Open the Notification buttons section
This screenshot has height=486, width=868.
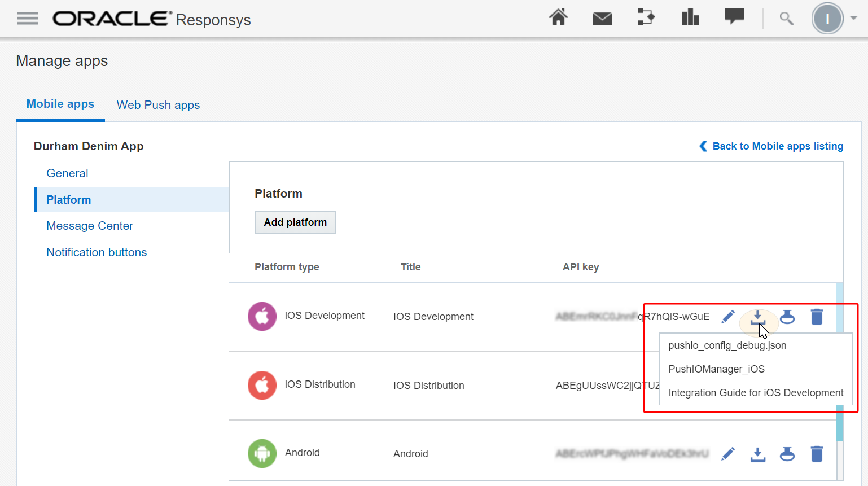(97, 252)
